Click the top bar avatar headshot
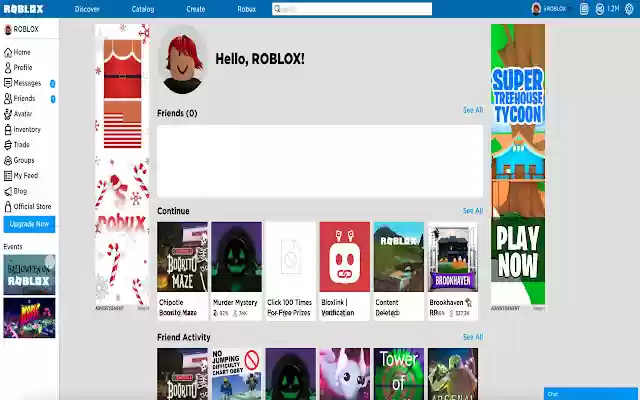Viewport: 640px width, 400px height. point(536,9)
